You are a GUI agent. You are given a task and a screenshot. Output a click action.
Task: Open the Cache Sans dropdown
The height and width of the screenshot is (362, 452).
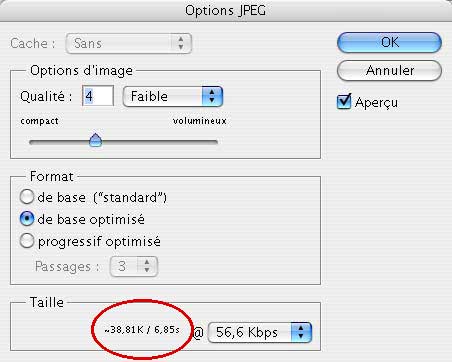[x=129, y=43]
